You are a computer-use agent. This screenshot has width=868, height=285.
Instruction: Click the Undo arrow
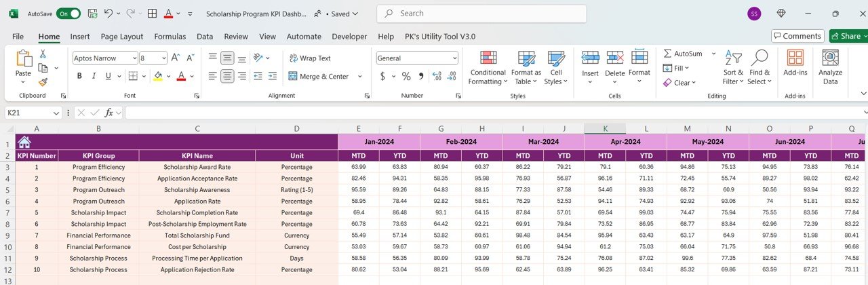(109, 14)
